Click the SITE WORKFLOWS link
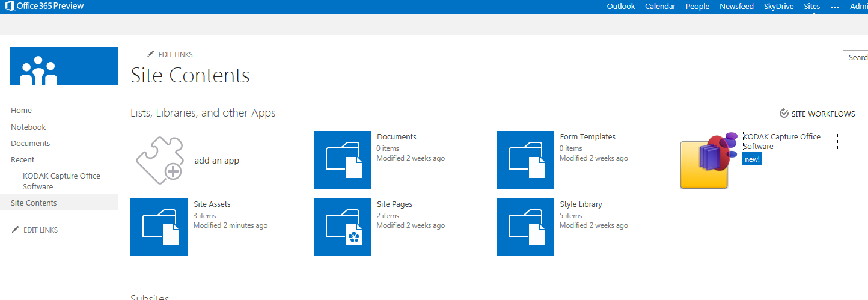 [x=817, y=114]
